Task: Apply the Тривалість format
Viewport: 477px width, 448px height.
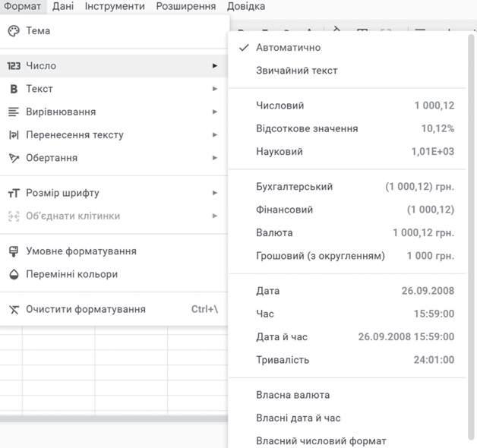Action: coord(347,360)
